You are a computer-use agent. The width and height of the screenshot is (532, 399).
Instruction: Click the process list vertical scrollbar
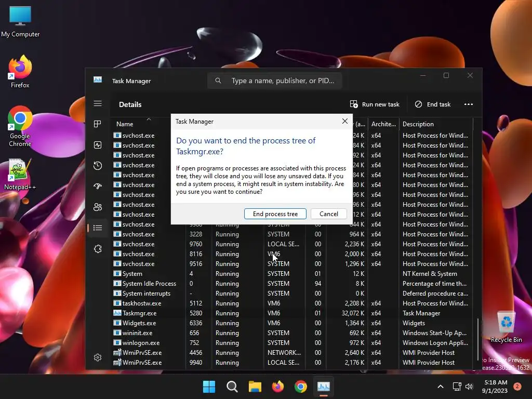point(478,339)
